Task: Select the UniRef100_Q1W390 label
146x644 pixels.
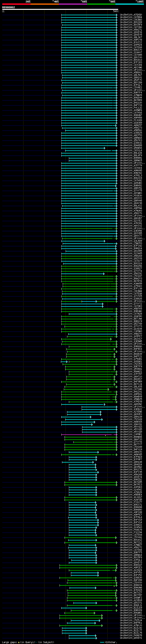Action: [131, 316]
